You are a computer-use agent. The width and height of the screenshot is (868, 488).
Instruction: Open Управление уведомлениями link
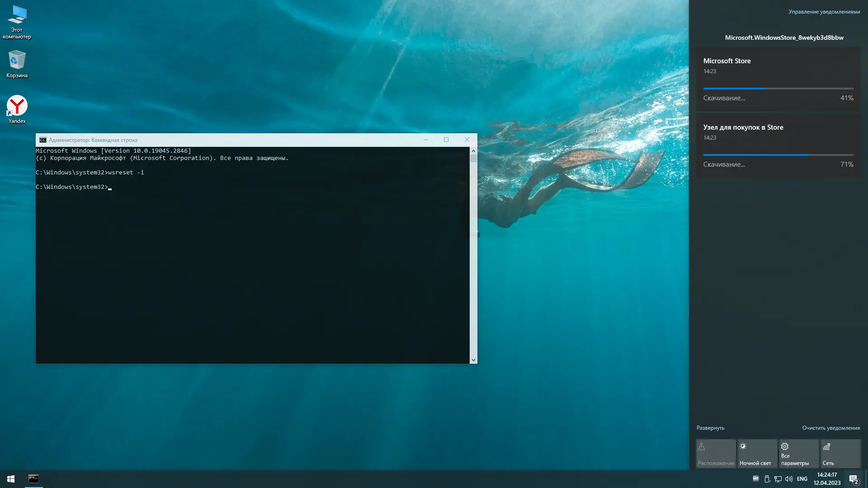[x=824, y=12]
